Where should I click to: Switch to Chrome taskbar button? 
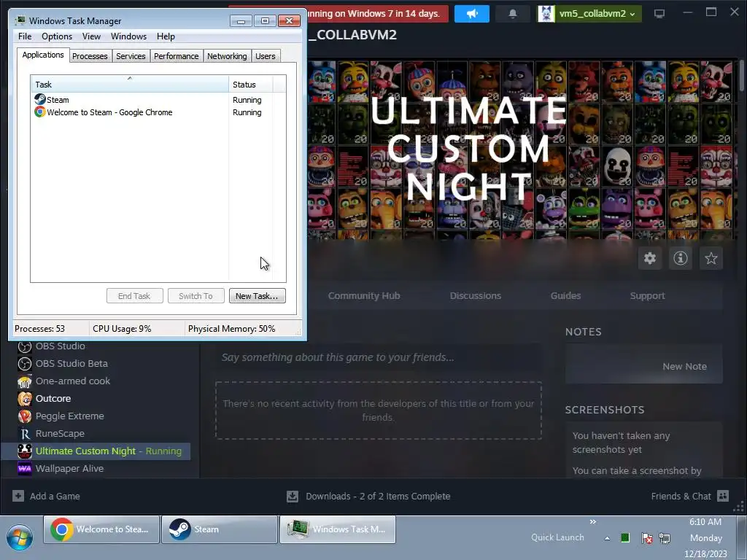[101, 529]
